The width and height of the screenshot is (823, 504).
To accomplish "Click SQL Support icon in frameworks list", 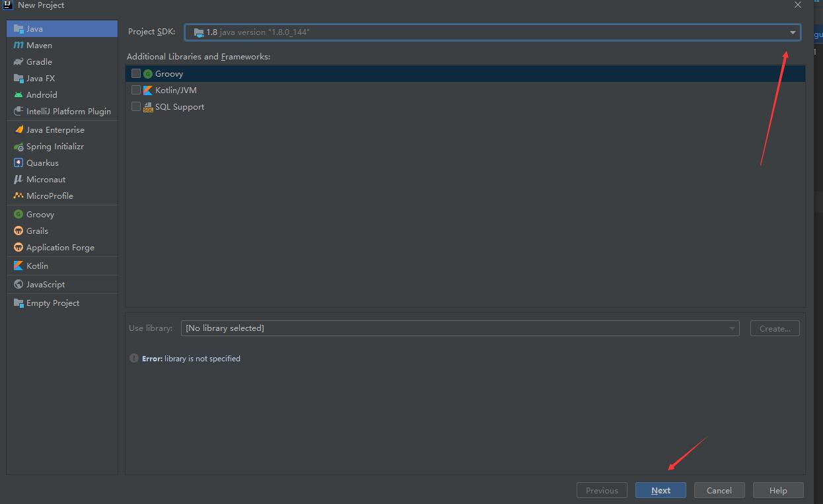I will 148,107.
